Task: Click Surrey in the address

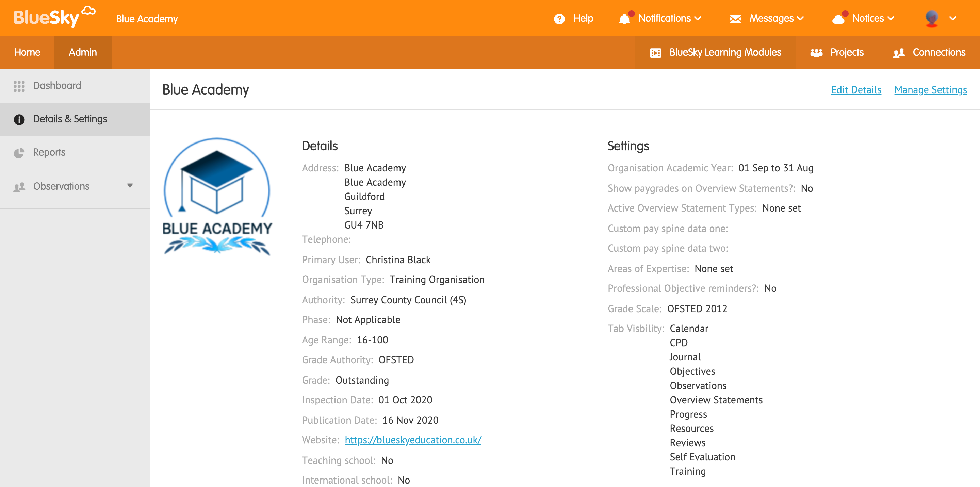Action: click(358, 212)
